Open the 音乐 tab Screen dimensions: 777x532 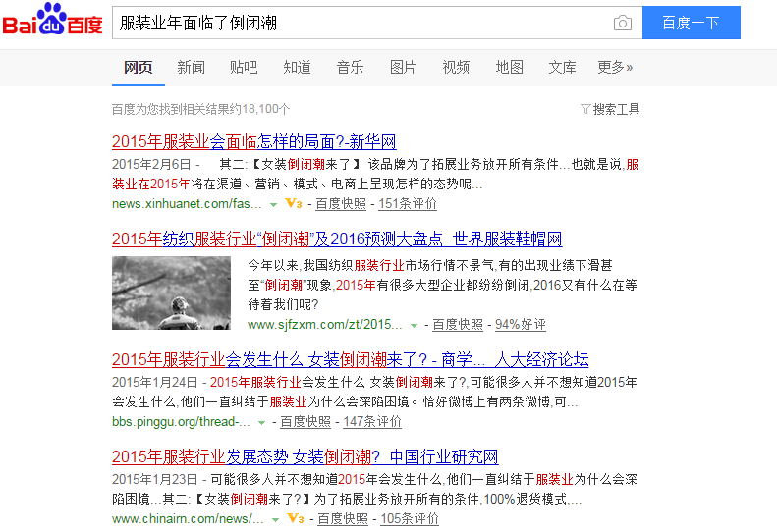(x=350, y=68)
